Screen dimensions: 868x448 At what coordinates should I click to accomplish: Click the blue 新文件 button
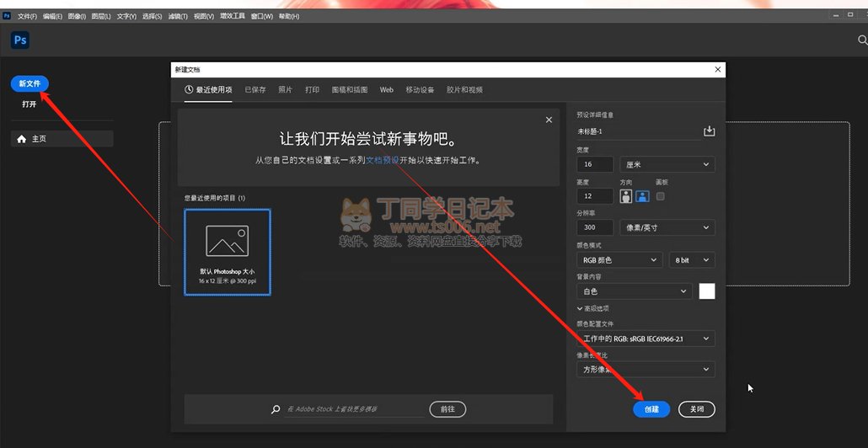[x=29, y=83]
